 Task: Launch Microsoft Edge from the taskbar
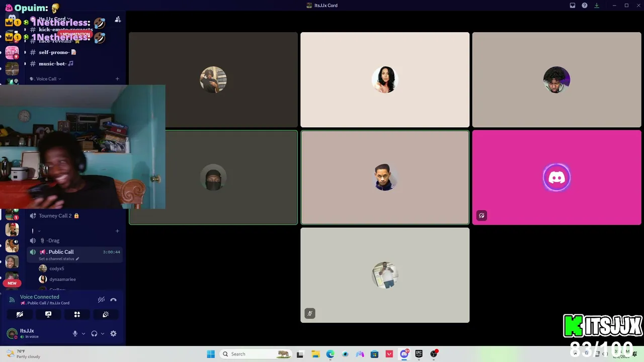(x=330, y=354)
